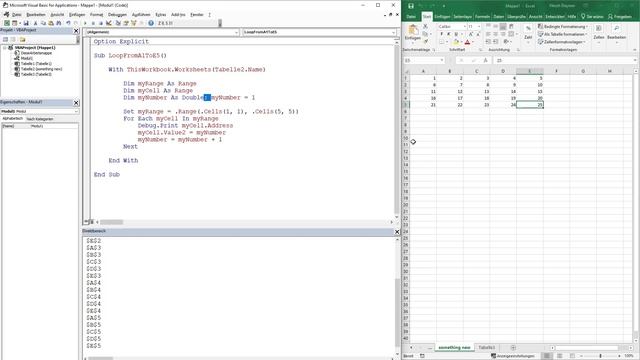Viewport: 640px width, 360px height.
Task: Open the Ansicht menu in VBA editor
Action: tap(57, 15)
